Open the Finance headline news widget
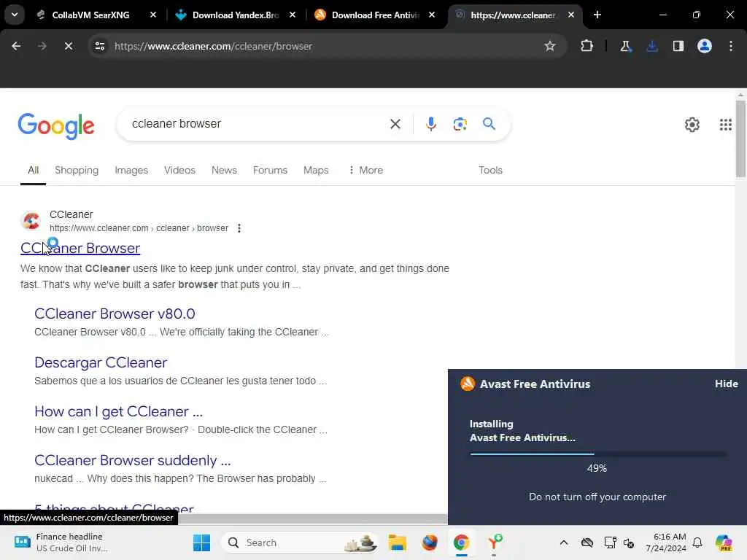 61,542
